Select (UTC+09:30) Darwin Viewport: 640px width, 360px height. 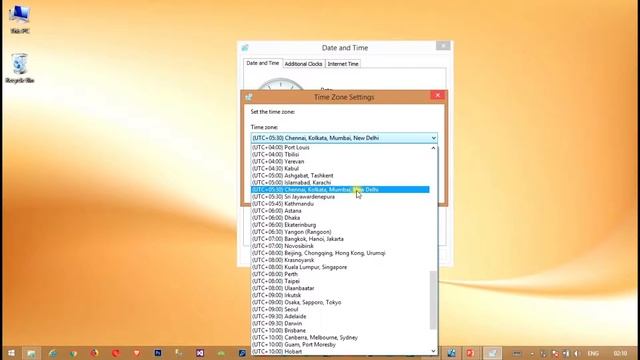coord(340,323)
